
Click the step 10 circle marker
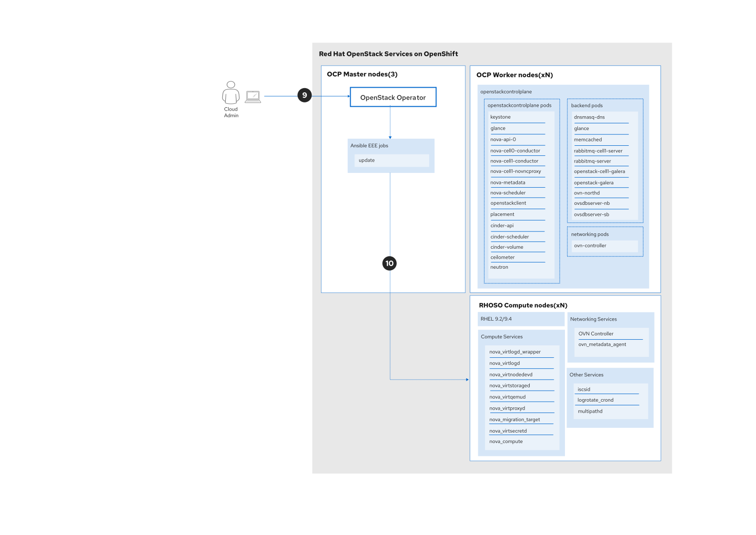click(x=389, y=263)
